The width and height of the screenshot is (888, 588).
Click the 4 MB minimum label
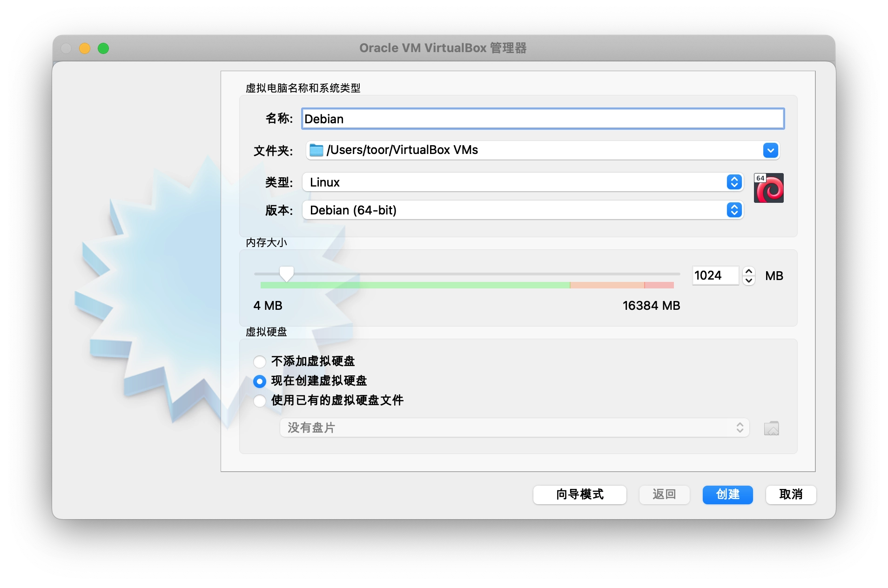tap(268, 306)
